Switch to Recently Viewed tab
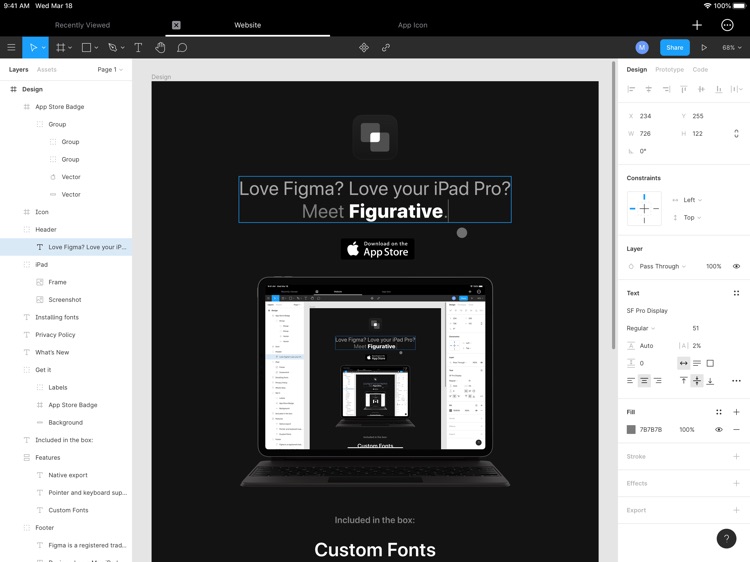This screenshot has height=562, width=750. click(82, 25)
